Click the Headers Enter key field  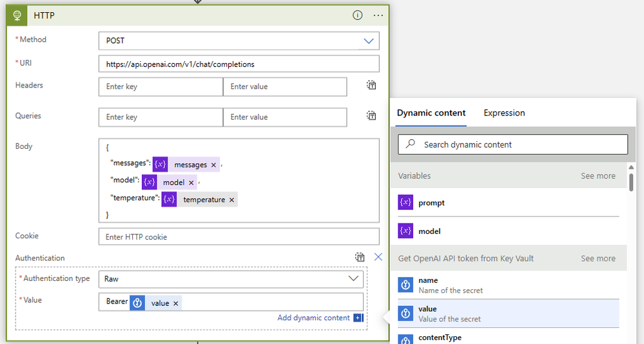click(x=161, y=86)
